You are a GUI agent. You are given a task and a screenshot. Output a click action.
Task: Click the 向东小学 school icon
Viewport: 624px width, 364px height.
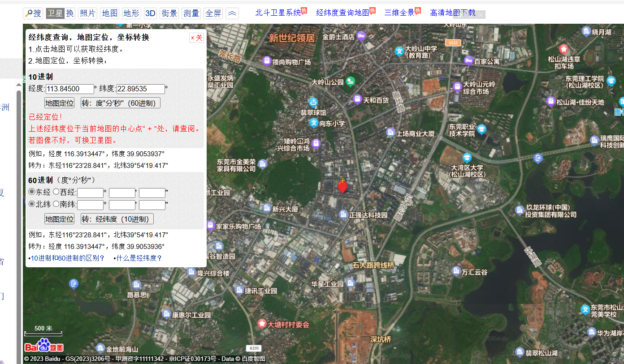coord(314,123)
